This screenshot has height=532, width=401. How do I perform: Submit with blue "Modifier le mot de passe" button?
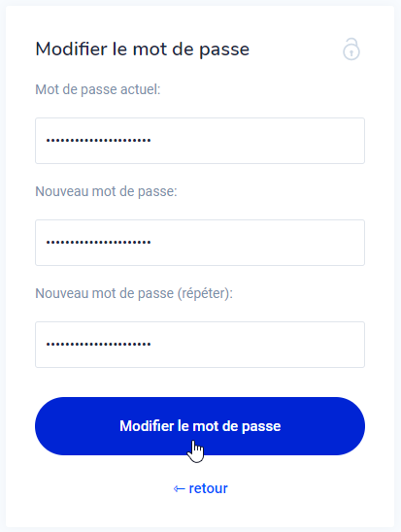point(200,426)
